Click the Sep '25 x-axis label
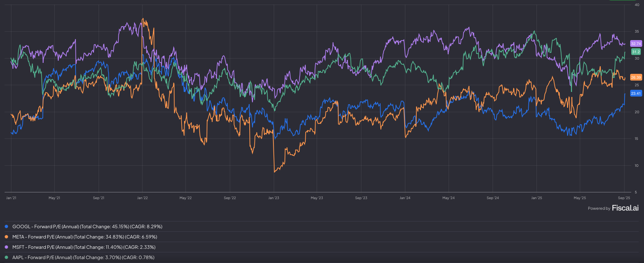This screenshot has height=263, width=644. [624, 198]
